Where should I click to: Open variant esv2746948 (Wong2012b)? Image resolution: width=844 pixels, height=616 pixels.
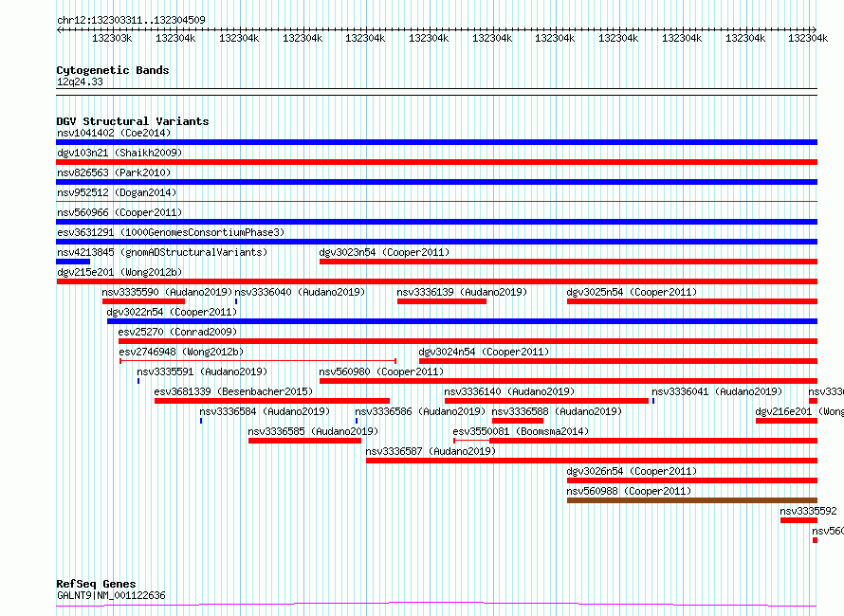coord(181,352)
